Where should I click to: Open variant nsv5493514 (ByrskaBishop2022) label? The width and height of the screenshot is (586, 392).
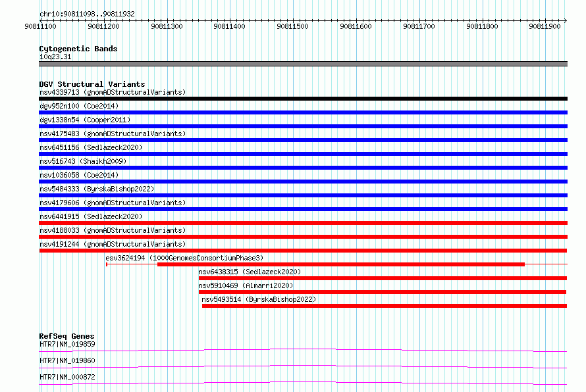coord(259,299)
